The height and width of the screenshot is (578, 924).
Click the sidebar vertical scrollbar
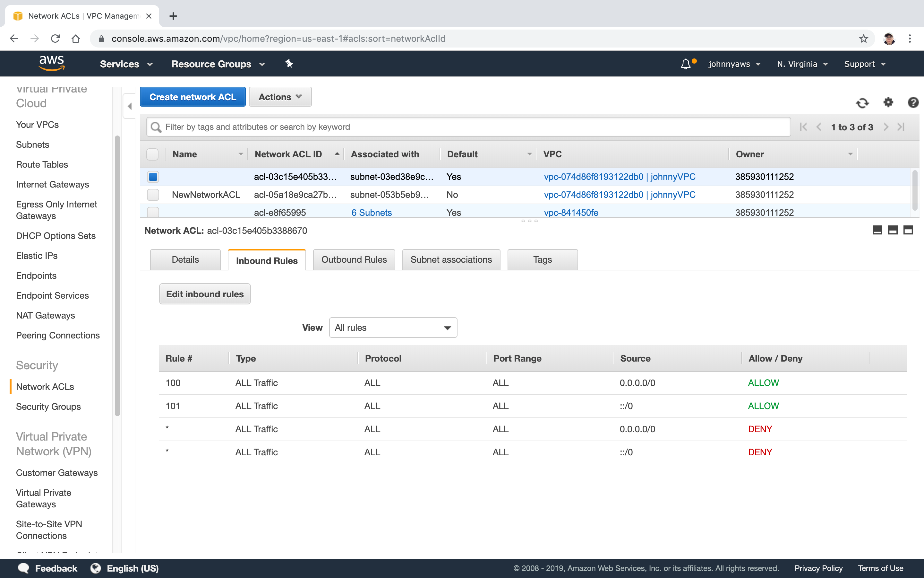(x=117, y=275)
